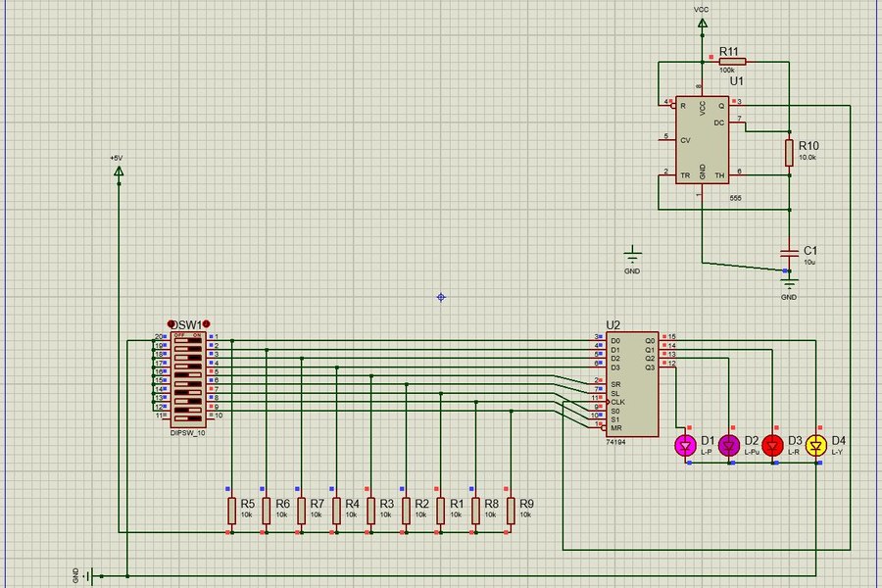Select resistor R3

pos(371,511)
